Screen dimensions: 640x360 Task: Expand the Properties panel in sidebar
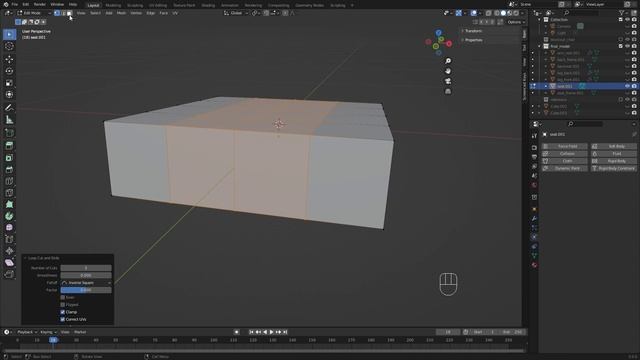[x=473, y=40]
